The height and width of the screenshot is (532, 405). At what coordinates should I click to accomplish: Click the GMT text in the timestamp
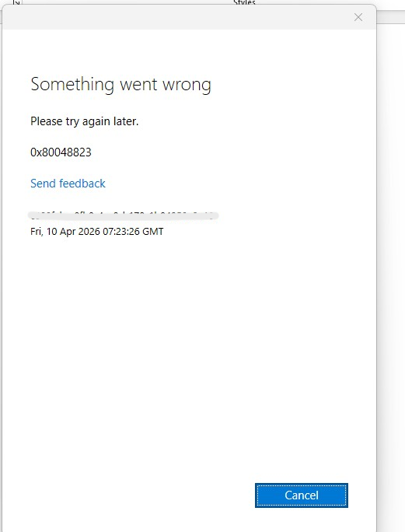pos(152,232)
